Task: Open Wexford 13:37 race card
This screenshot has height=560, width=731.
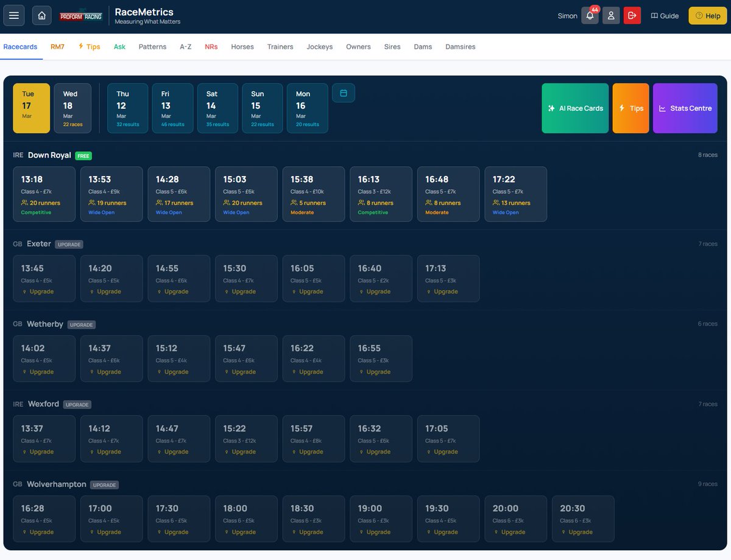Action: point(44,439)
